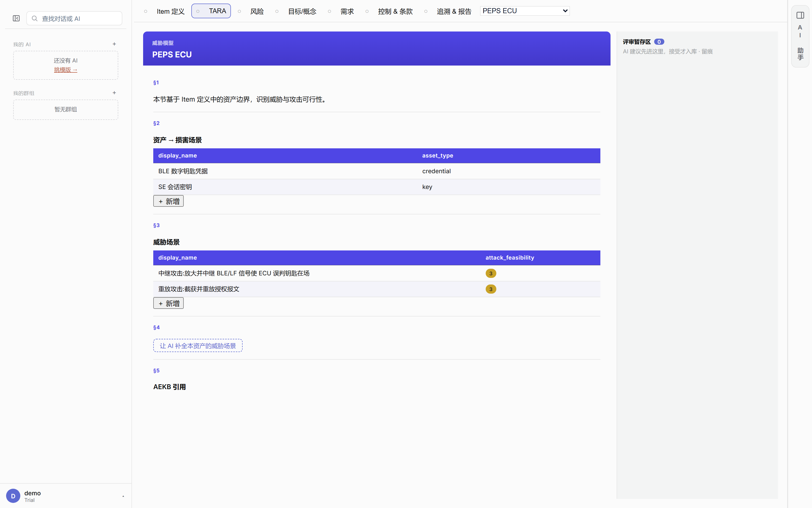Viewport: 812px width, 508px height.
Task: Select the TARA tab
Action: (x=211, y=11)
